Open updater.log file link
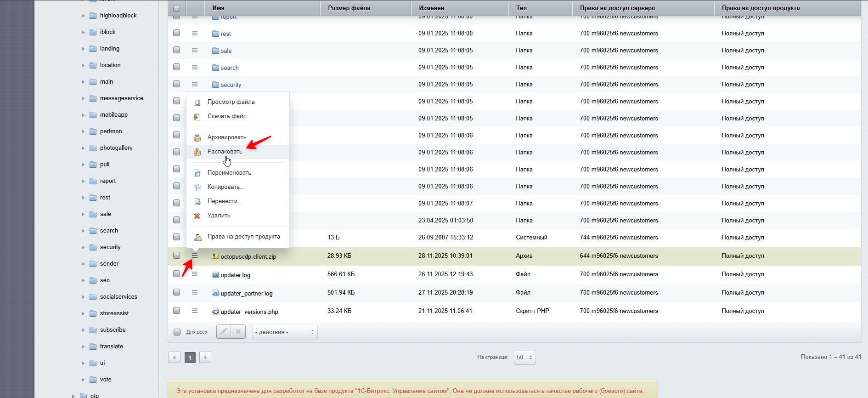Viewport: 868px width, 398px height. (x=235, y=275)
